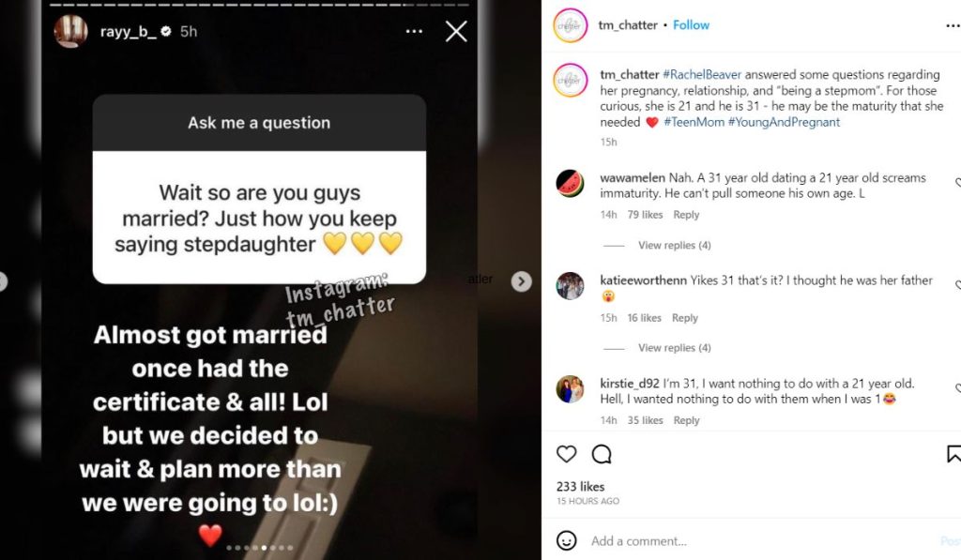Screen dimensions: 961x560
Task: Open post options menu beside Follow
Action: point(953,25)
